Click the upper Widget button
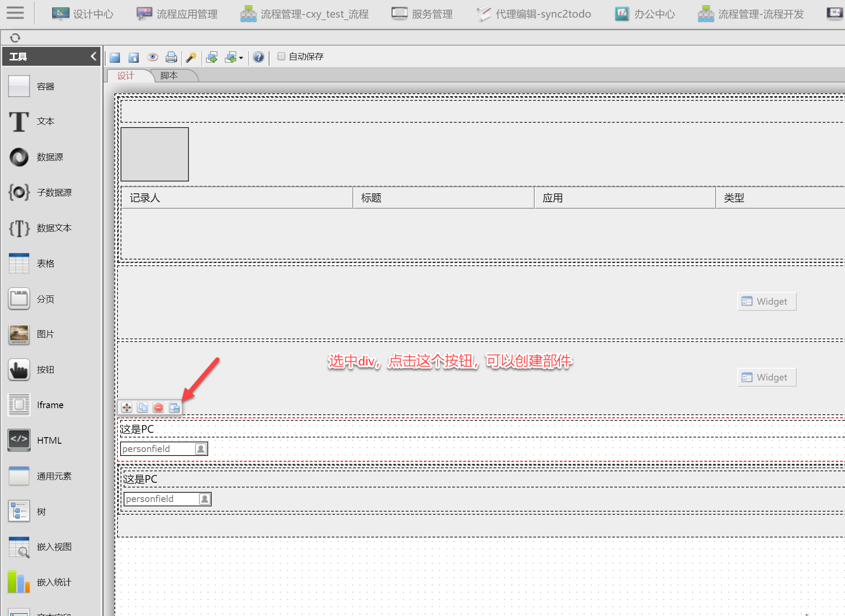 [x=767, y=302]
